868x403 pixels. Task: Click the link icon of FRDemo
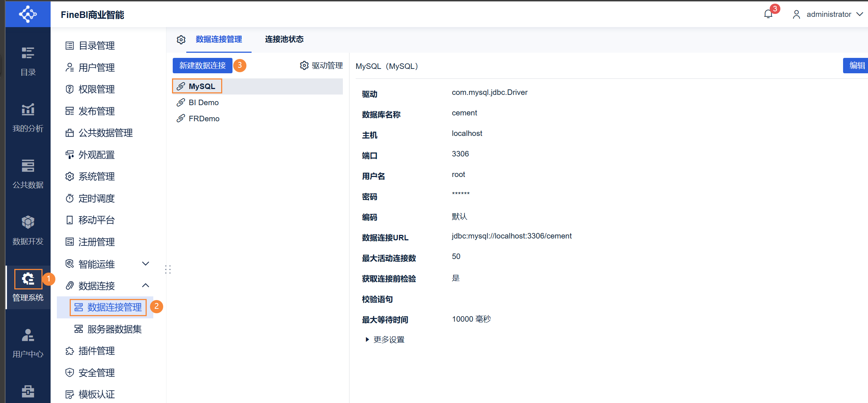(x=181, y=118)
